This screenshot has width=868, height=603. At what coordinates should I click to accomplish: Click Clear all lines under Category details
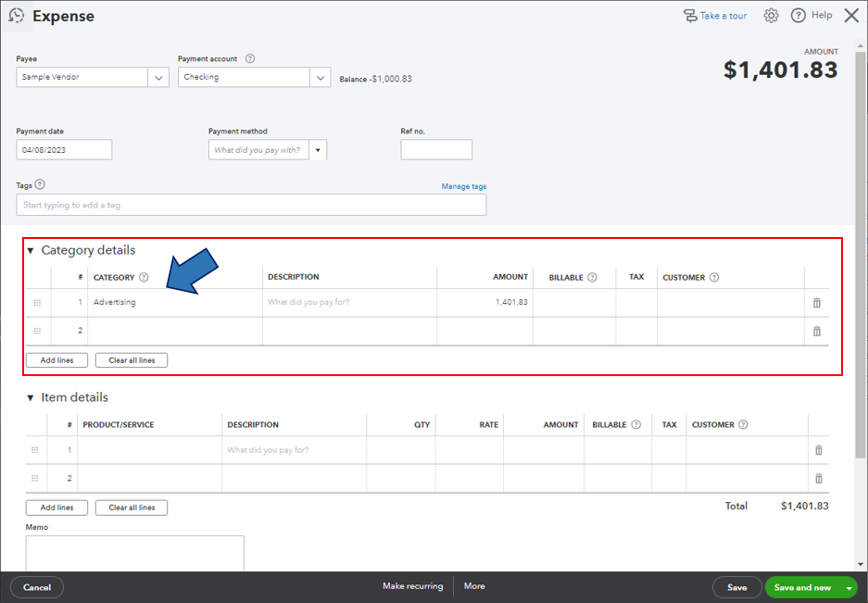(132, 360)
